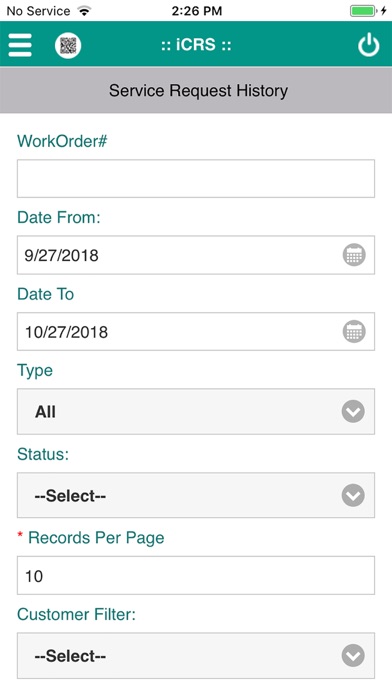Tap the Service Request History header bar
The height and width of the screenshot is (696, 392).
coord(196,91)
